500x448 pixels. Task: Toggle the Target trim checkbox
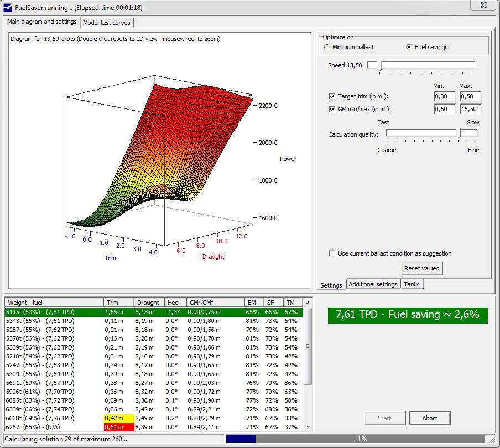click(x=332, y=96)
